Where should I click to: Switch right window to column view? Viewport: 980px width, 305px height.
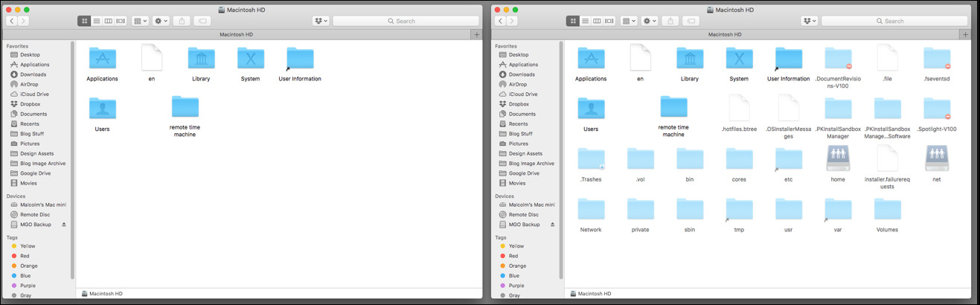597,21
